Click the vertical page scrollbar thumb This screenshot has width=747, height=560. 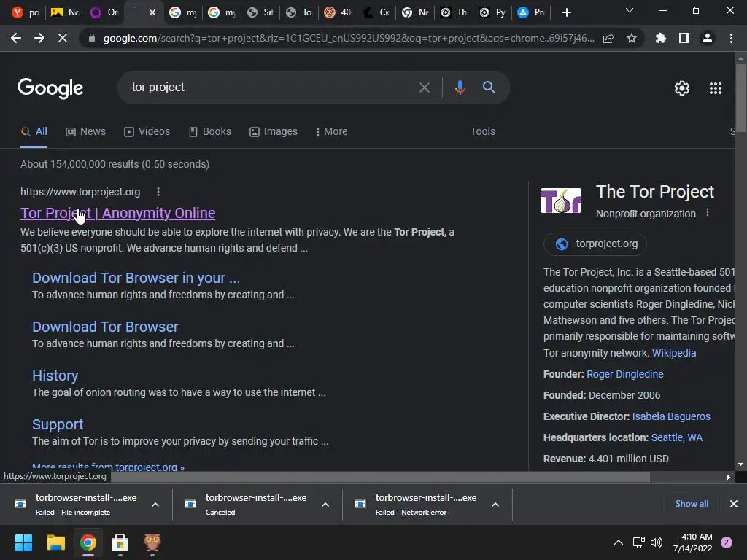tap(740, 98)
